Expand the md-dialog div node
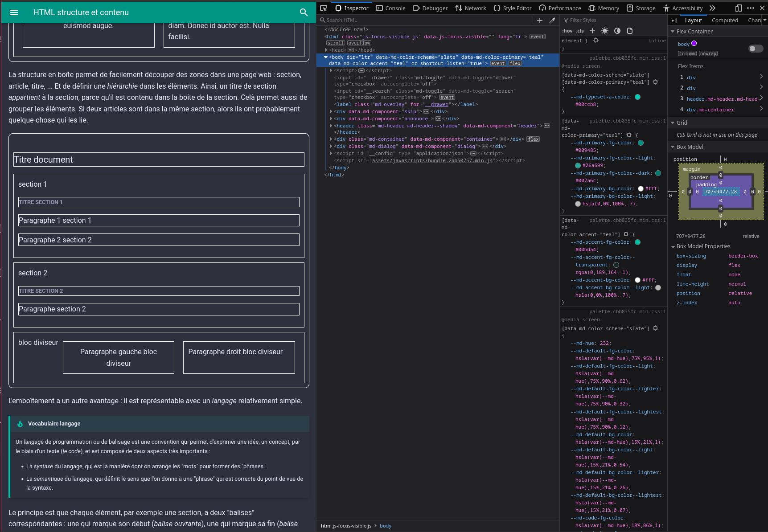768x532 pixels. [x=331, y=146]
